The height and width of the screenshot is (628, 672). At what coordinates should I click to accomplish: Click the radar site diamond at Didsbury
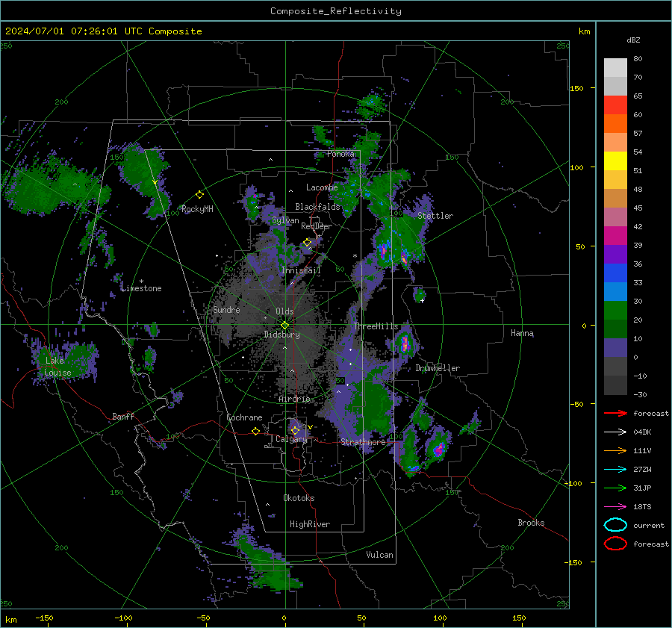[x=284, y=326]
